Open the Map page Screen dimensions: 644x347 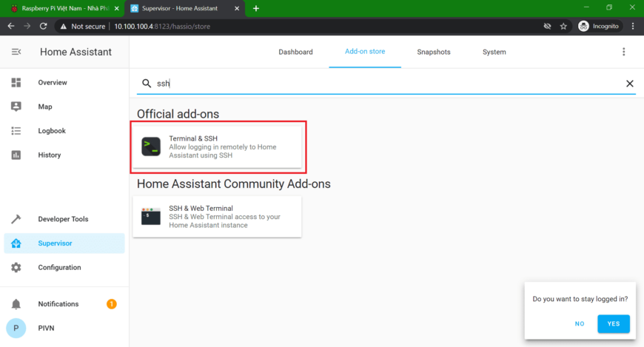tap(44, 107)
